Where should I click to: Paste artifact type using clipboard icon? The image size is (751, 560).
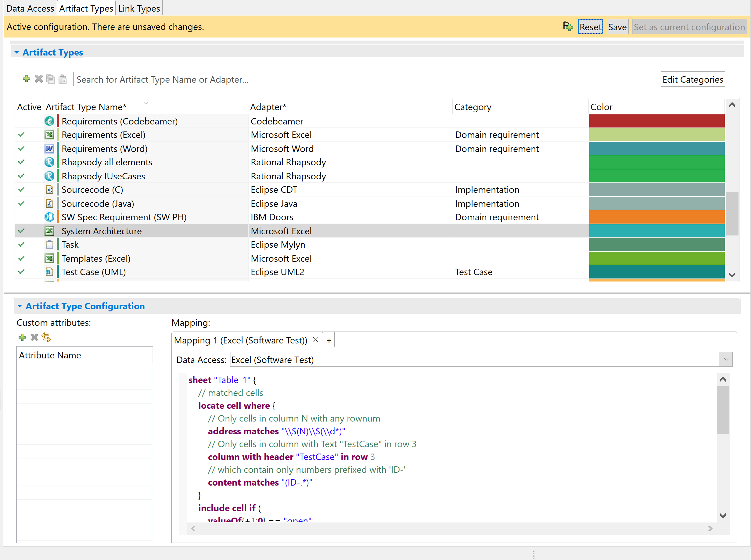pyautogui.click(x=63, y=79)
